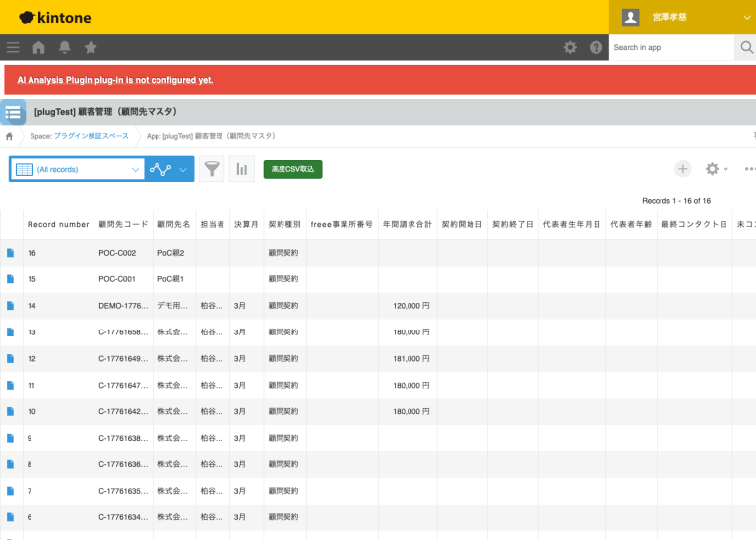Open the help question mark icon
756x540 pixels.
click(596, 47)
